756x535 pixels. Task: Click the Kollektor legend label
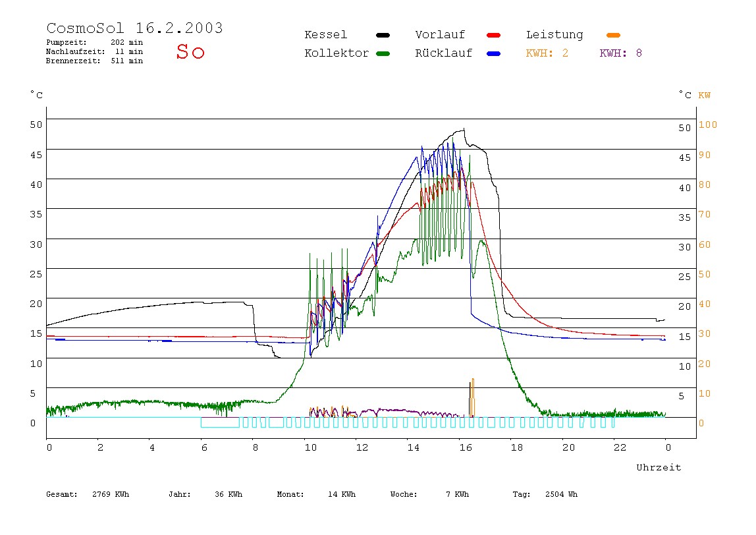point(337,53)
